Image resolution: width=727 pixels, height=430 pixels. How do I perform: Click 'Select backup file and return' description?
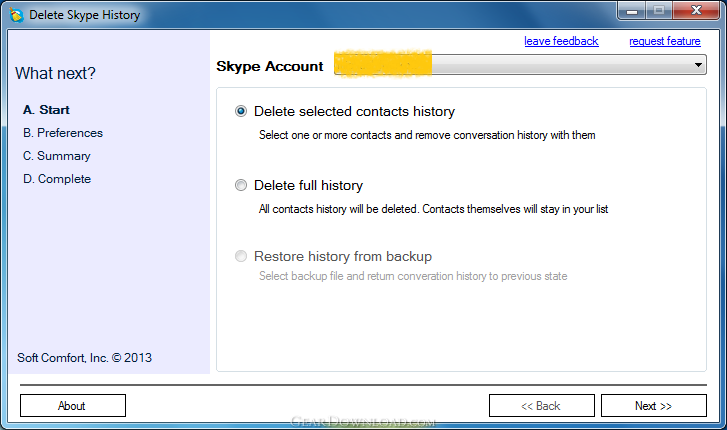tap(413, 276)
